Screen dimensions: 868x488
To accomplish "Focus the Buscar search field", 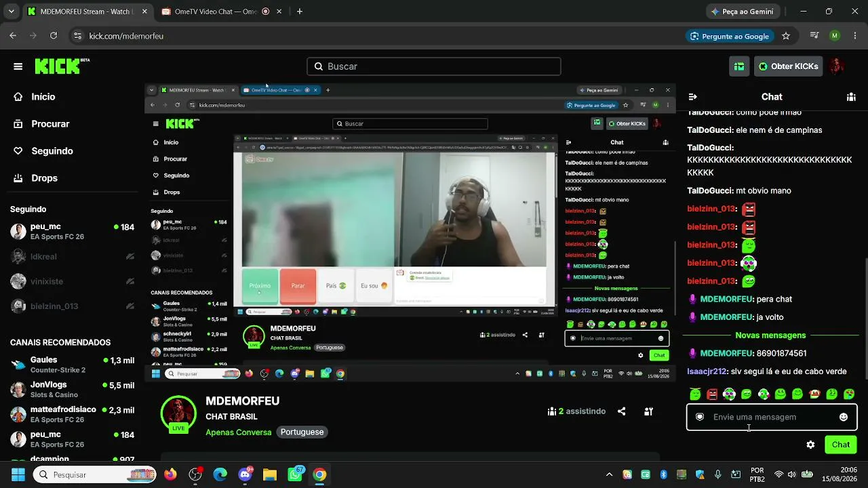I will (x=434, y=66).
